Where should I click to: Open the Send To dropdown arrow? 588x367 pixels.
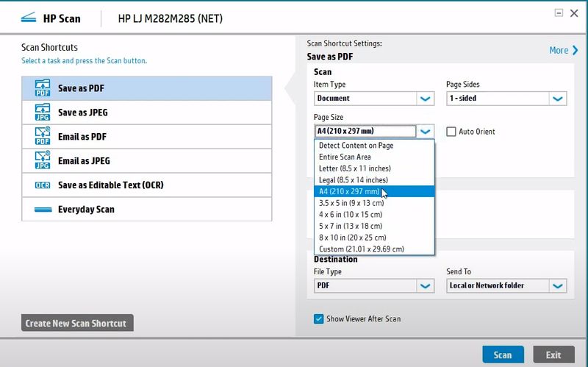[x=558, y=286]
